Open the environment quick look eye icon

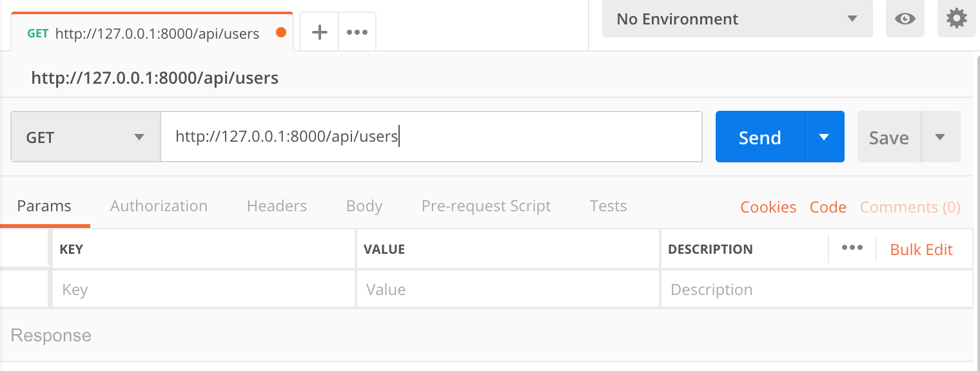coord(905,19)
